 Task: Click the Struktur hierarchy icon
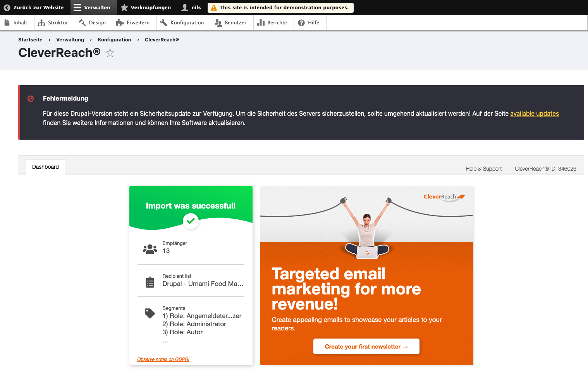pos(41,23)
